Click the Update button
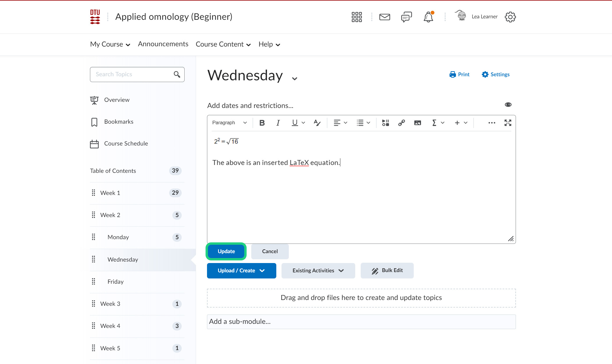 pos(226,251)
